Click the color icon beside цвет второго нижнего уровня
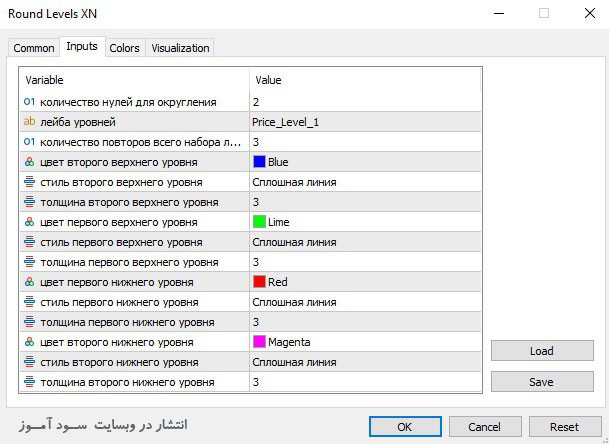 coord(30,342)
